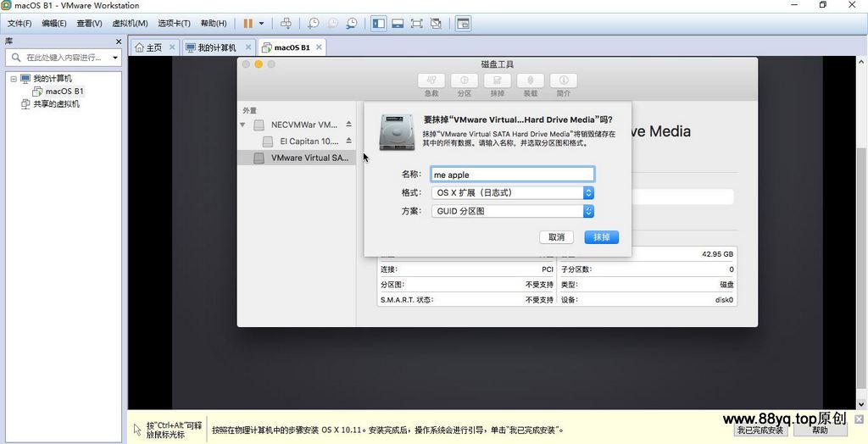The image size is (868, 444).
Task: Click the send Ctrl+Alt+Del toolbar icon
Action: coord(286,23)
